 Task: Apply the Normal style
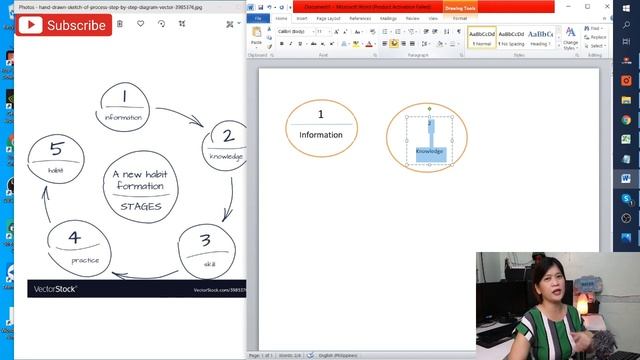(482, 37)
